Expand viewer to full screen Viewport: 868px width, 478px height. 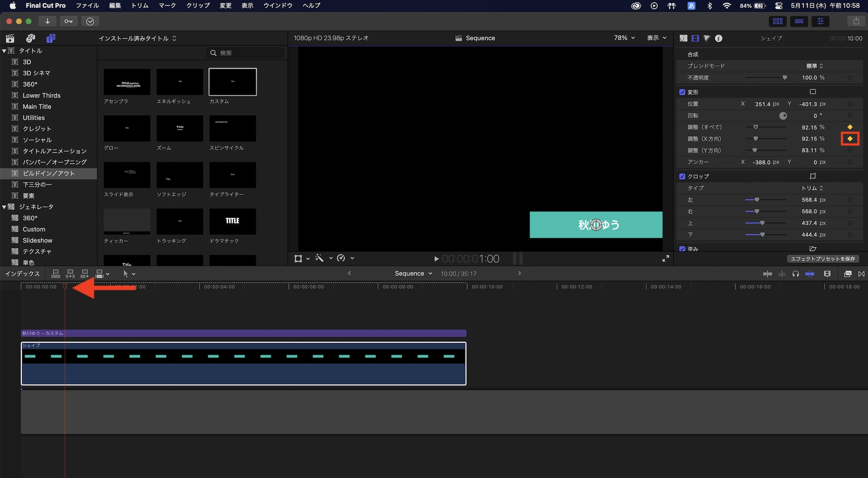click(x=666, y=259)
